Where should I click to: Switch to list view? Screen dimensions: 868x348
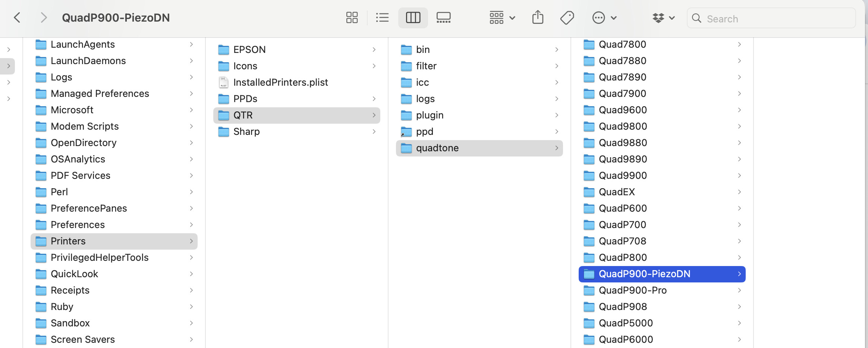pyautogui.click(x=382, y=18)
